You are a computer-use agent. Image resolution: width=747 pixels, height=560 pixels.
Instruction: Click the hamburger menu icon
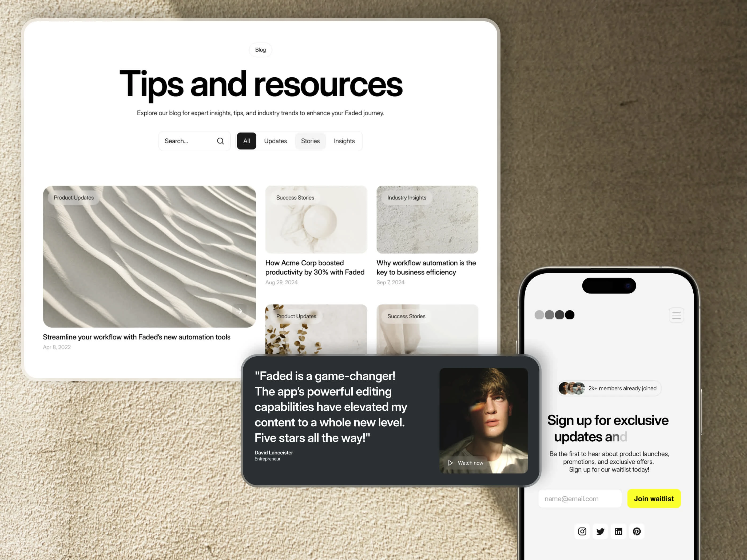pyautogui.click(x=676, y=315)
